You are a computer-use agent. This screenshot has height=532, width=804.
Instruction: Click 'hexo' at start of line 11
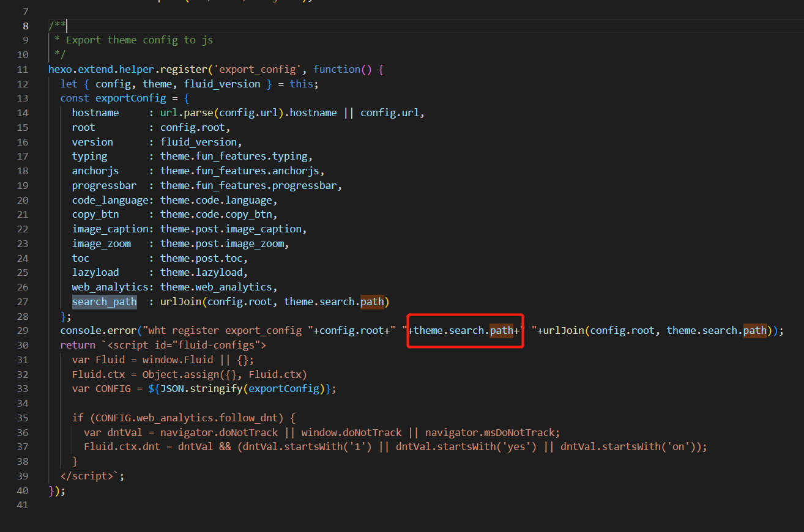(60, 69)
